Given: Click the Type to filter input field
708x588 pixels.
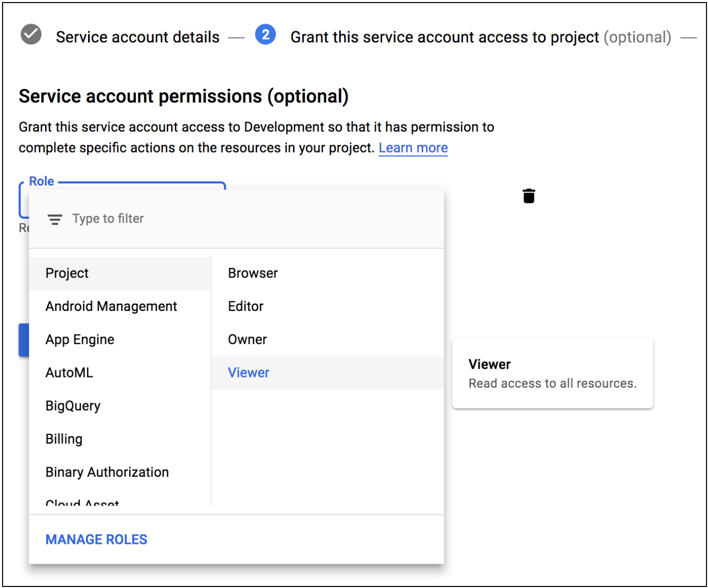Looking at the screenshot, I should (x=154, y=219).
